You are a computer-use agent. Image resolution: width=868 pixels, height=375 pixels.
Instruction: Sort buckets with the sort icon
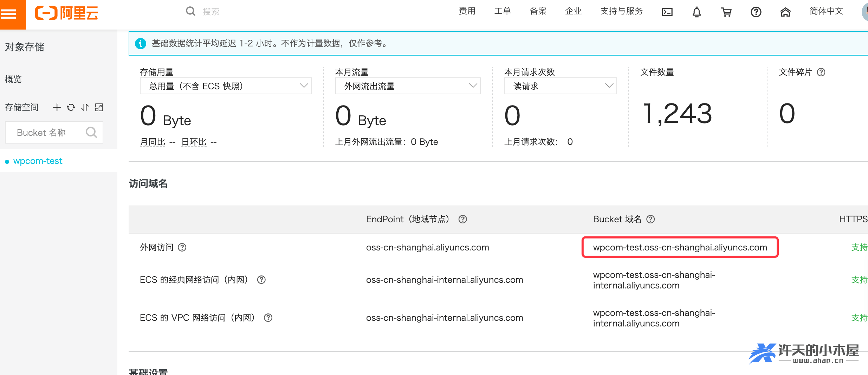pos(85,107)
